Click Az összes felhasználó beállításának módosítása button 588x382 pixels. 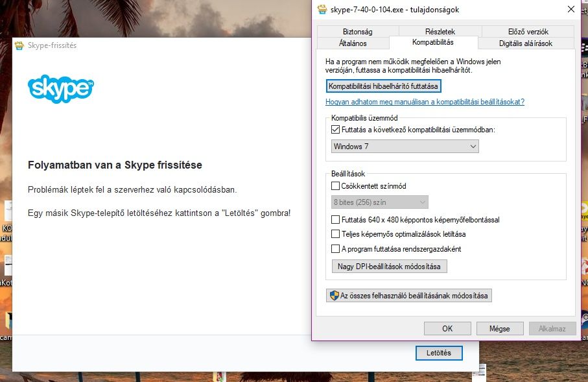tap(409, 296)
